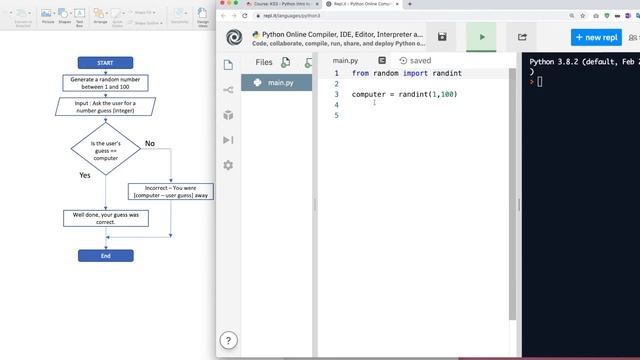The width and height of the screenshot is (640, 360).
Task: Add a new file in the Files panel
Action: click(x=286, y=62)
